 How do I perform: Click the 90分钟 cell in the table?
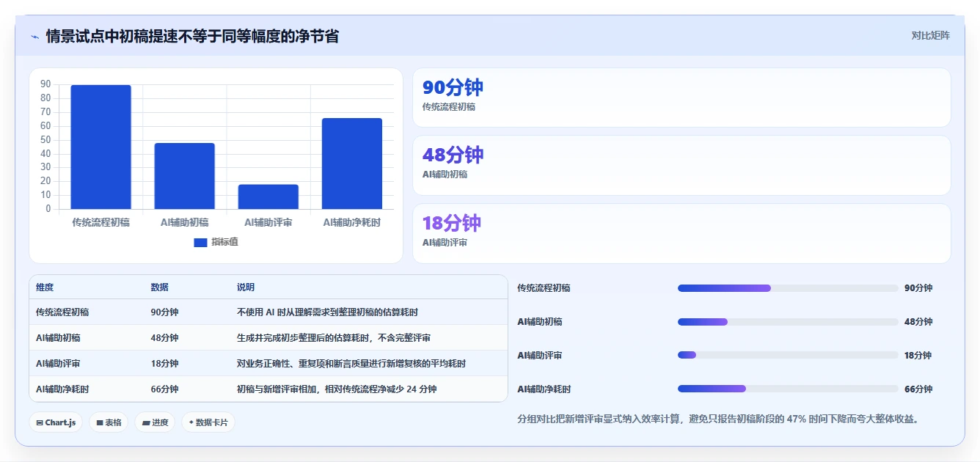point(164,312)
